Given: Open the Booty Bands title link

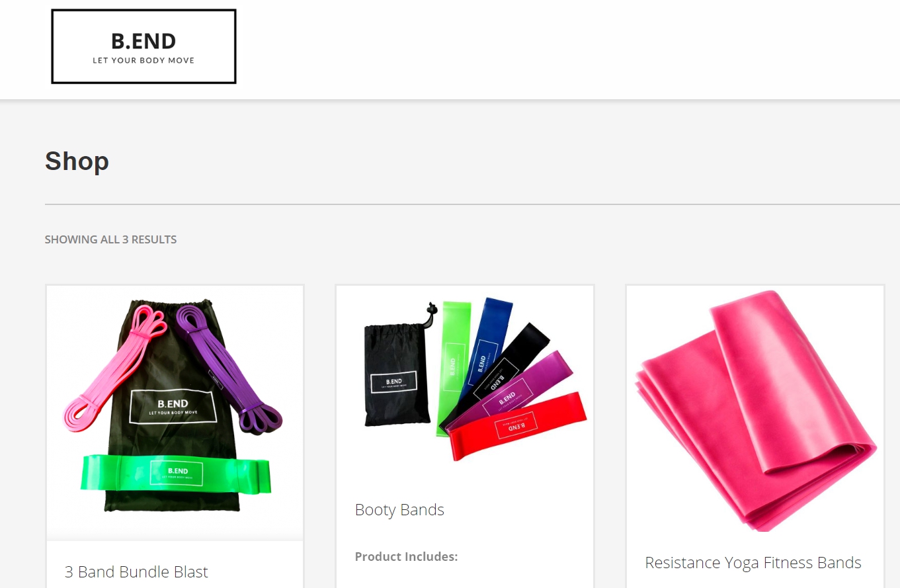Looking at the screenshot, I should click(399, 510).
